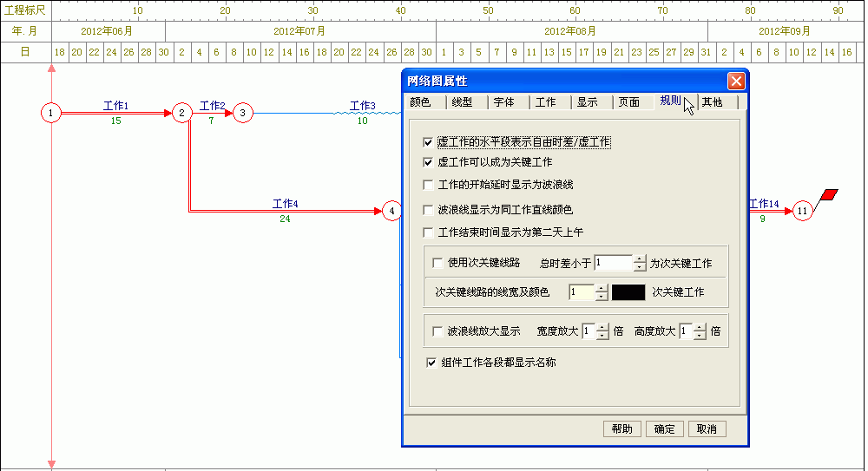The height and width of the screenshot is (471, 868).
Task: Increase 宽度放大 multiplier
Action: point(603,328)
